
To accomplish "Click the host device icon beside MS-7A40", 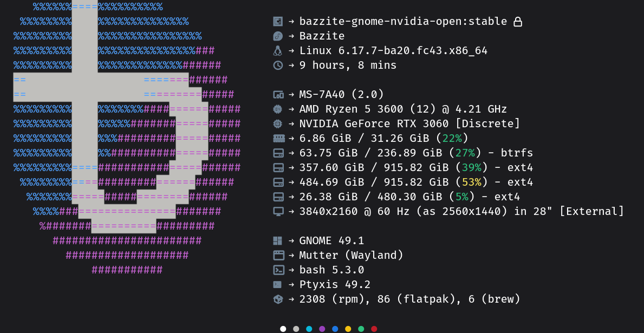I will coord(278,95).
